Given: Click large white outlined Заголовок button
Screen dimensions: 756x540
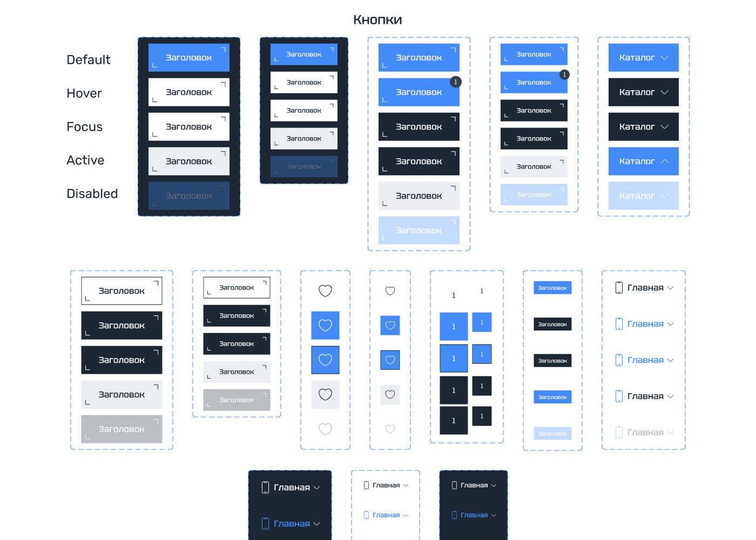Looking at the screenshot, I should (x=122, y=291).
